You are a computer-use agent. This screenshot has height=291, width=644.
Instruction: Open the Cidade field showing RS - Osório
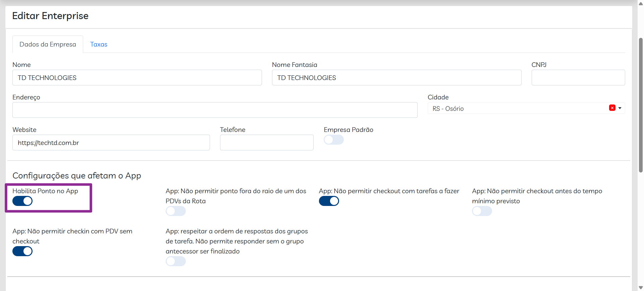coord(517,108)
